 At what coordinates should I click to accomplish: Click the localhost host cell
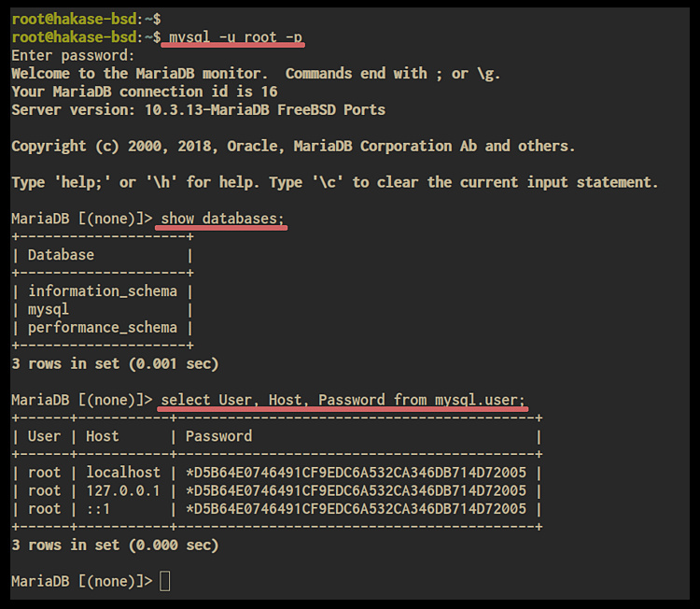(x=123, y=473)
